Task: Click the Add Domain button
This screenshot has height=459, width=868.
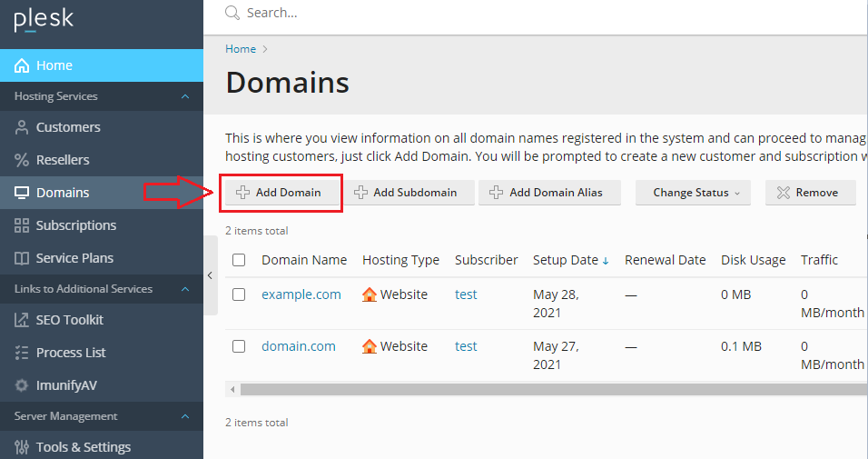Action: click(x=279, y=193)
